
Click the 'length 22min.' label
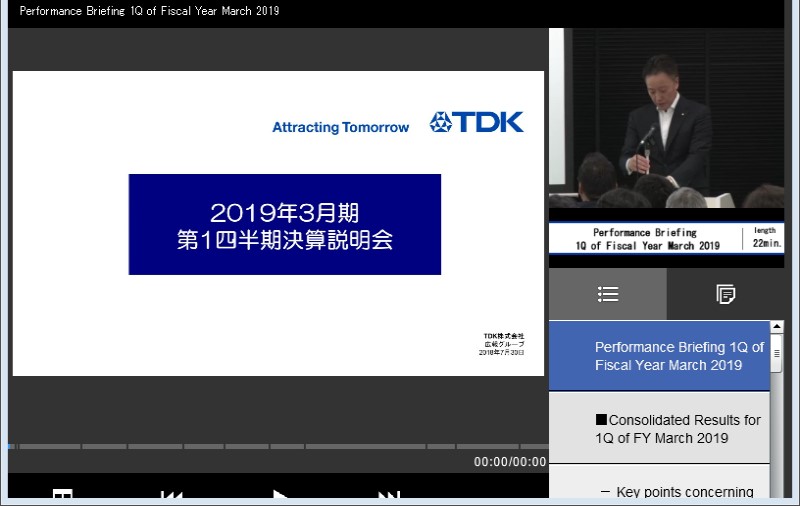coord(766,238)
